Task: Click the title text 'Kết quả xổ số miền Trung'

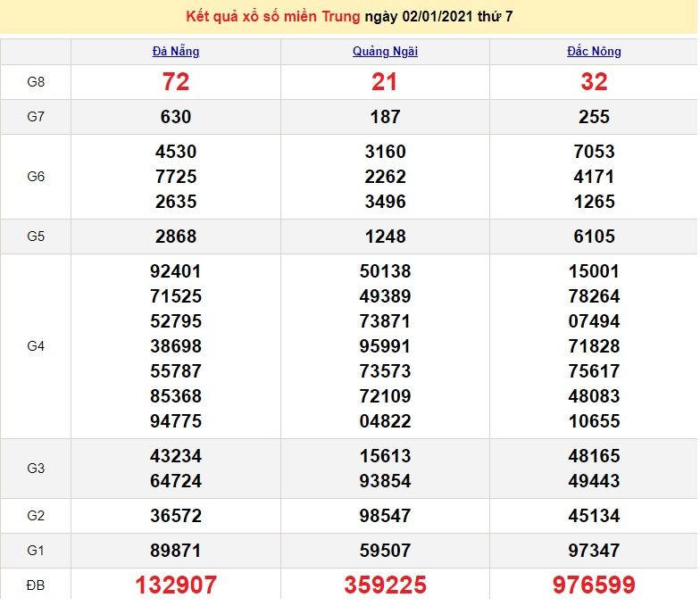Action: point(272,17)
